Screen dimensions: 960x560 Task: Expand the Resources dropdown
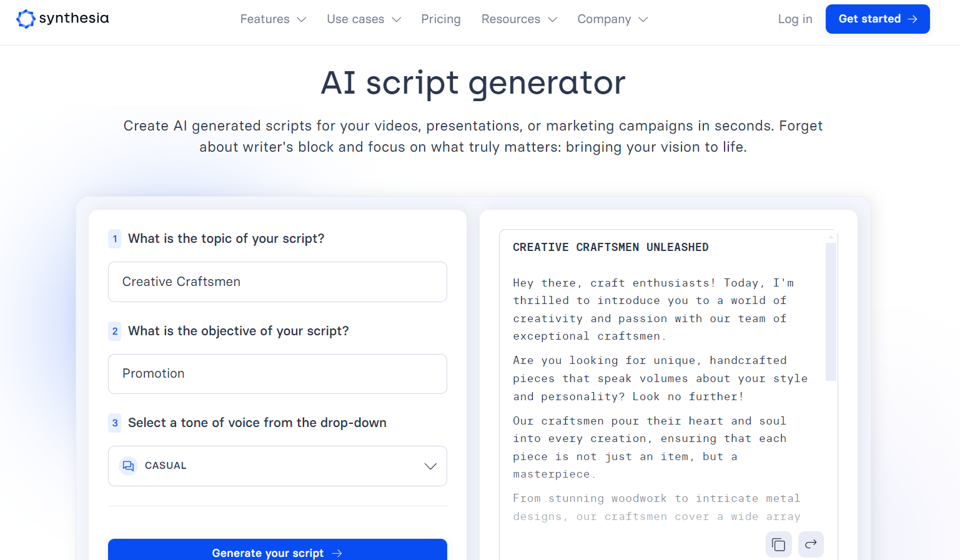511,19
